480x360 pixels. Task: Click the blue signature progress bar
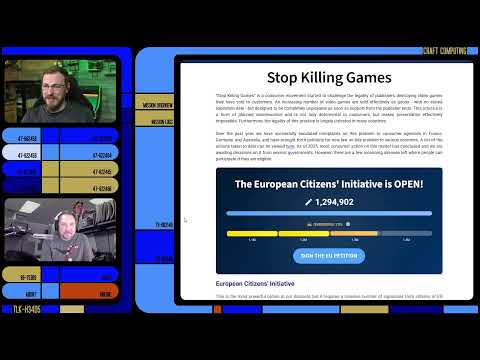point(329,213)
